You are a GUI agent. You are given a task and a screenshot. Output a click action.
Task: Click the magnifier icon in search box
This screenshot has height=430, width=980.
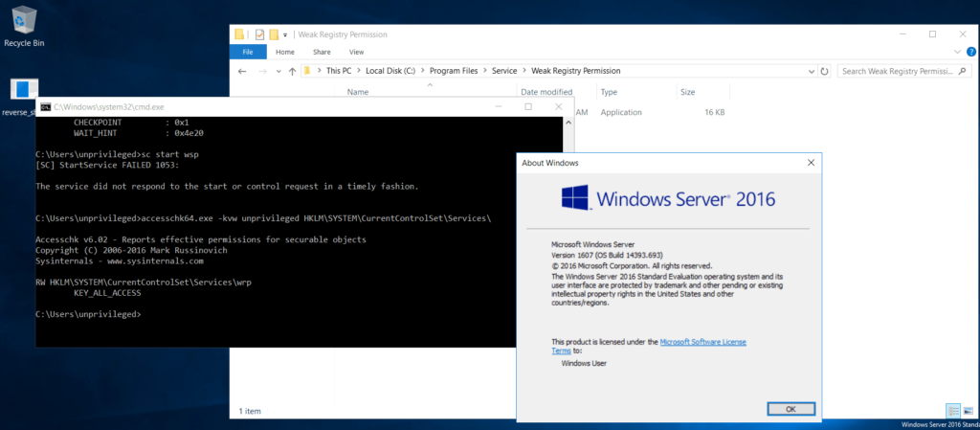pos(965,71)
